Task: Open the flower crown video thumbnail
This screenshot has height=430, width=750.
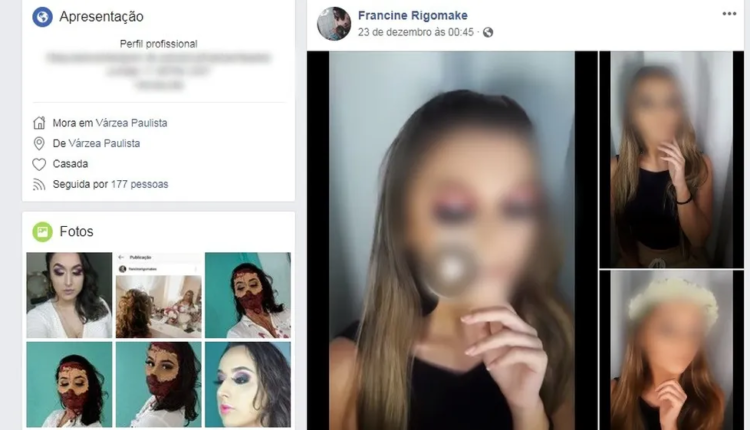Action: 671,350
